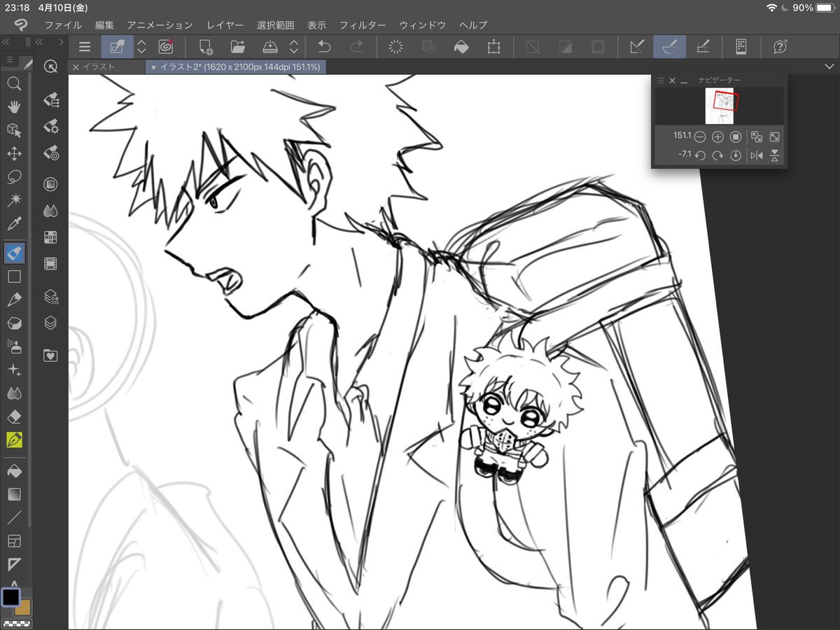
Task: Toggle the highlighted pen-edit icon beside the hamburger
Action: (117, 47)
